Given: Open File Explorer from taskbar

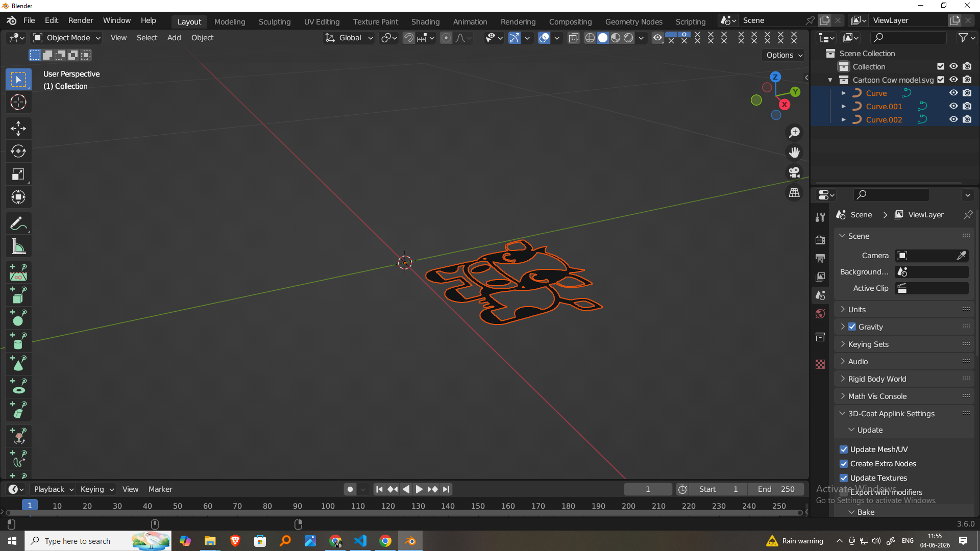Looking at the screenshot, I should click(210, 541).
